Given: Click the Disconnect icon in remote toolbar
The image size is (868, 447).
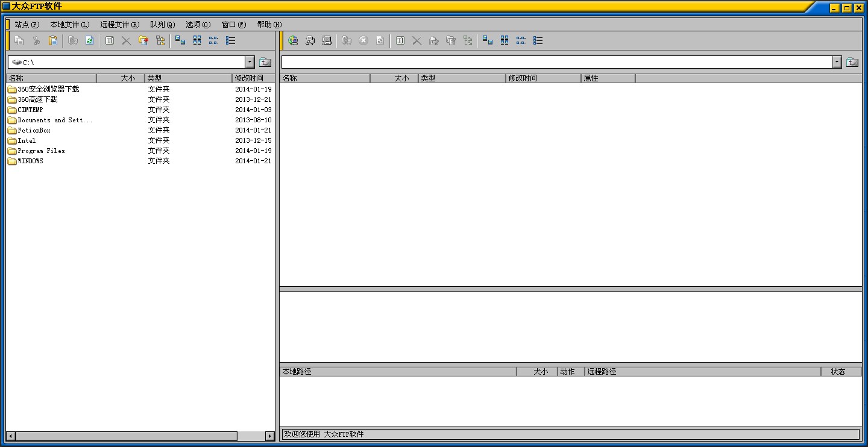Looking at the screenshot, I should 327,40.
